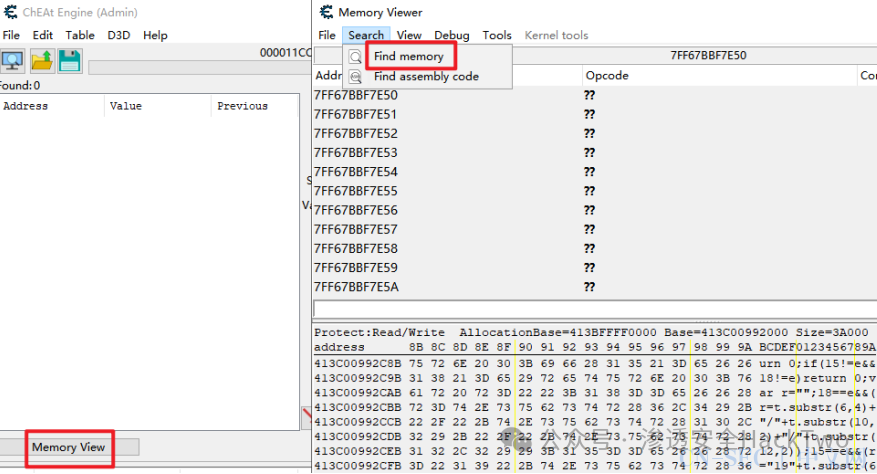Image resolution: width=877 pixels, height=474 pixels.
Task: Click the magnifier icon beside Find memory
Action: 355,57
